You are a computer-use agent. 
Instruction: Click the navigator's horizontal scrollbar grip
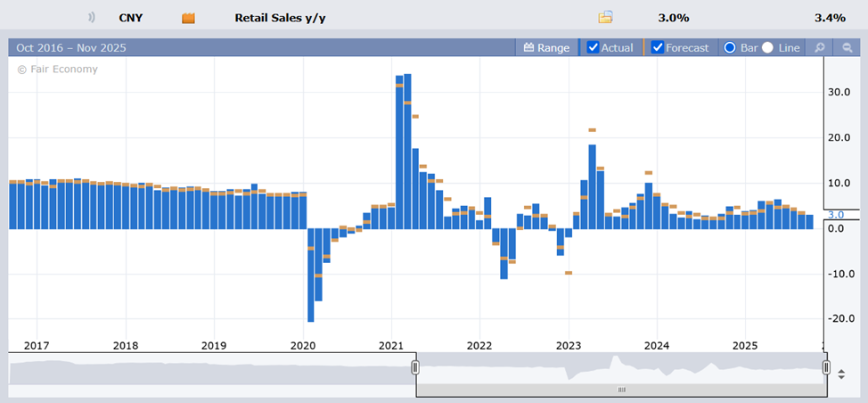click(621, 391)
